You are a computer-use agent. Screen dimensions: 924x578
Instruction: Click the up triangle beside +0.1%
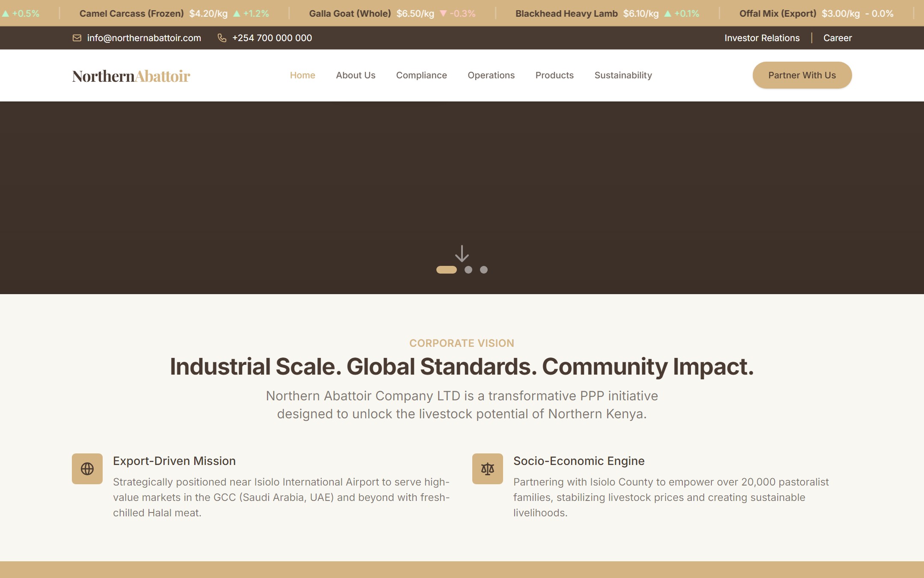[668, 14]
